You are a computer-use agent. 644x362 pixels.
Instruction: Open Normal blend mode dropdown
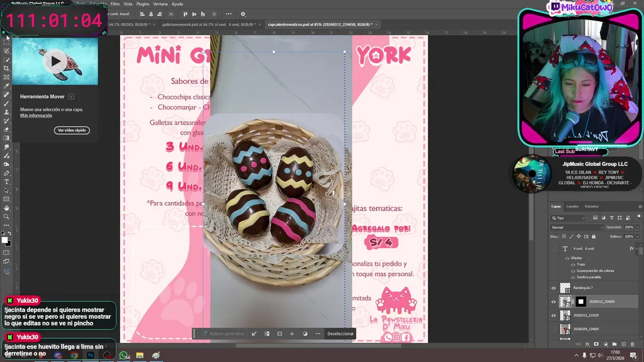(x=577, y=227)
